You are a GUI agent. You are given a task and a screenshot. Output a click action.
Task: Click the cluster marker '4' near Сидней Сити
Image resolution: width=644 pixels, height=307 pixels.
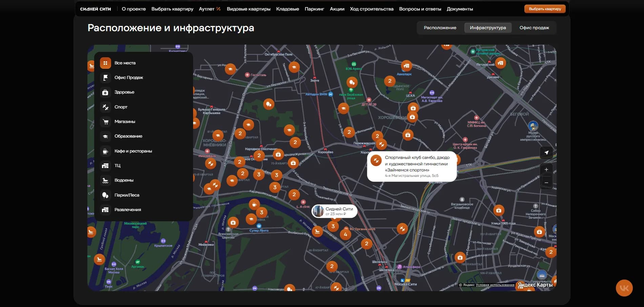[345, 234]
